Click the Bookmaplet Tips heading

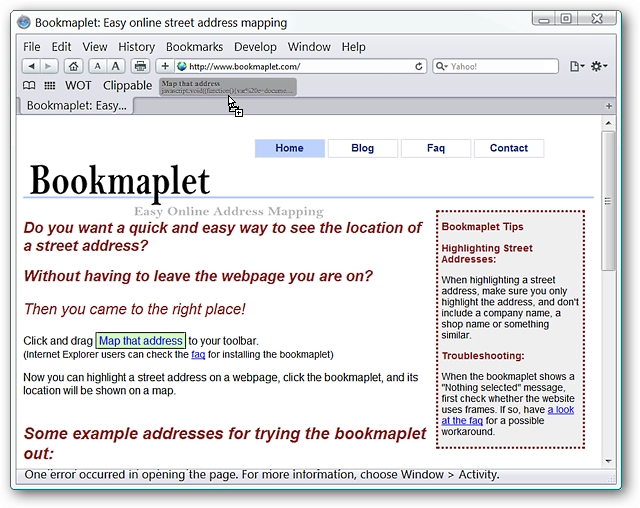click(482, 227)
